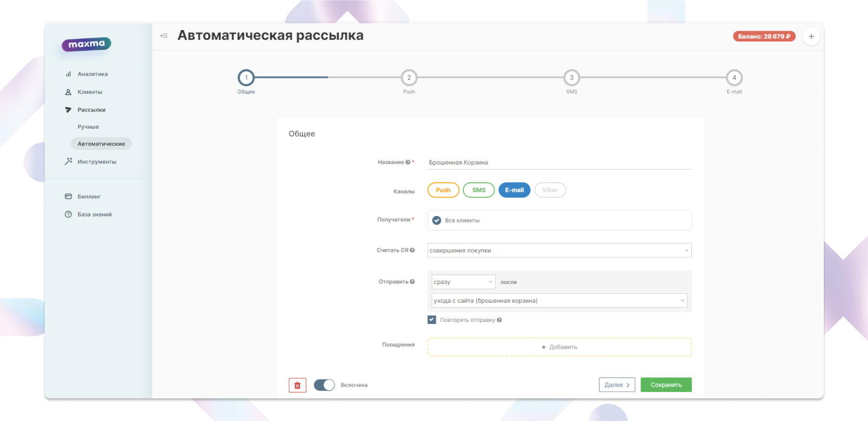Click the red trash delete icon
This screenshot has height=421, width=868.
(297, 385)
